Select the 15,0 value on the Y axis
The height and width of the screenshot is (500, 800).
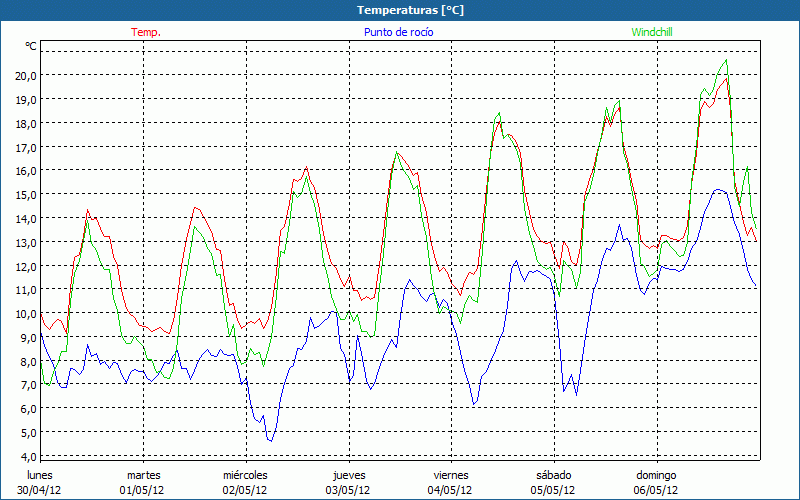(26, 194)
